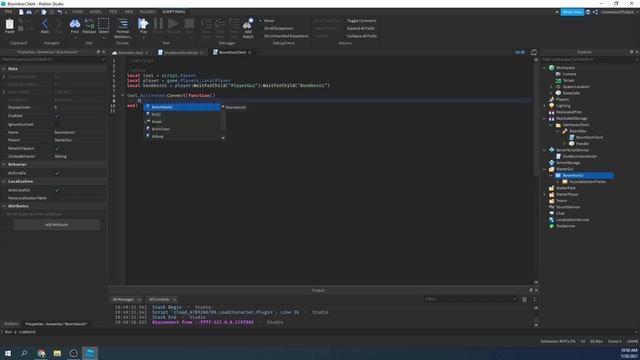Screen dimensions: 640x360
Task: Collapse the Behavior properties section
Action: tap(4, 164)
